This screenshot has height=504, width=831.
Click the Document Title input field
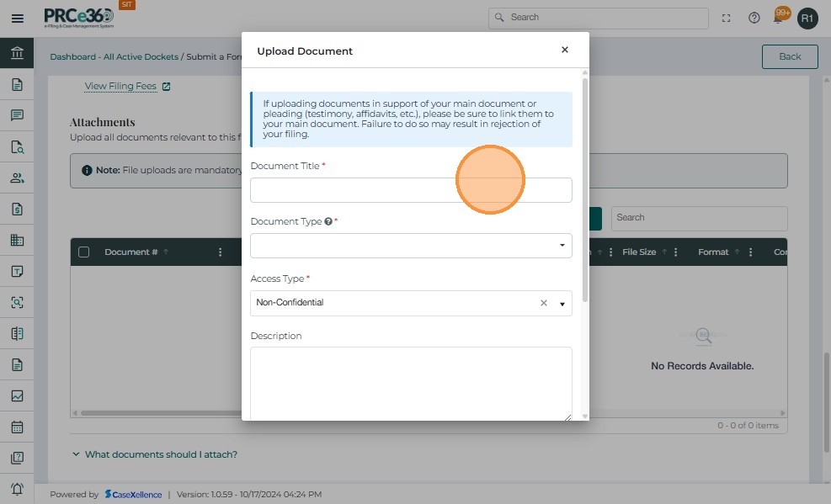coord(411,190)
